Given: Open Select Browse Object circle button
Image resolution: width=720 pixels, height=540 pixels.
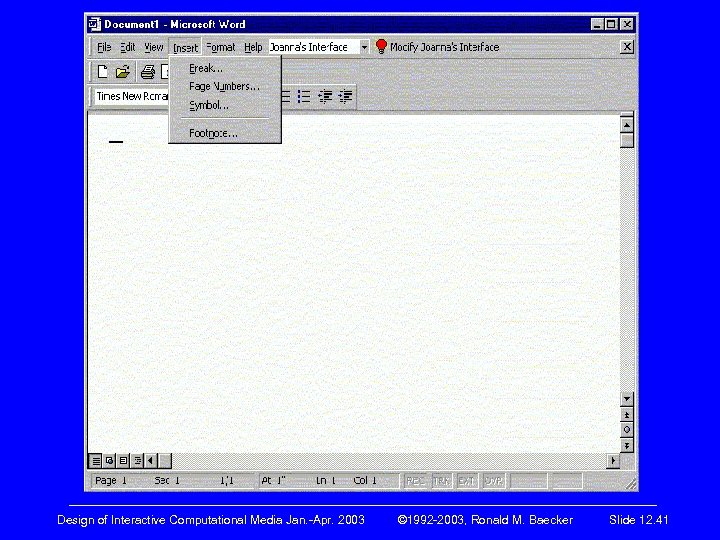Looking at the screenshot, I should tap(627, 430).
